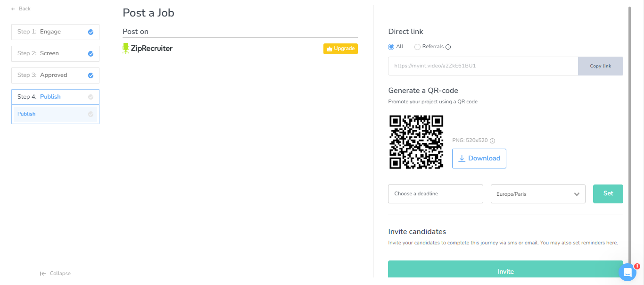Viewport: 644px width, 285px height.
Task: Click the Back arrow icon
Action: (13, 9)
